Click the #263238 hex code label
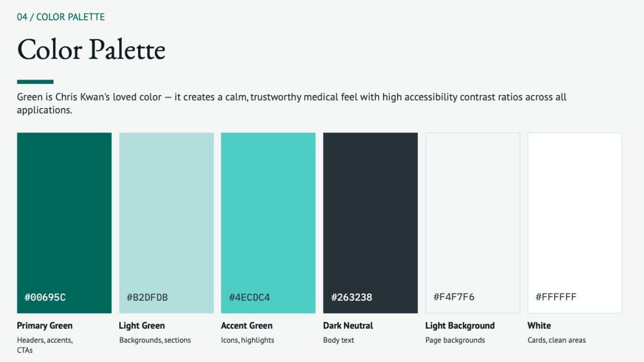 tap(352, 297)
